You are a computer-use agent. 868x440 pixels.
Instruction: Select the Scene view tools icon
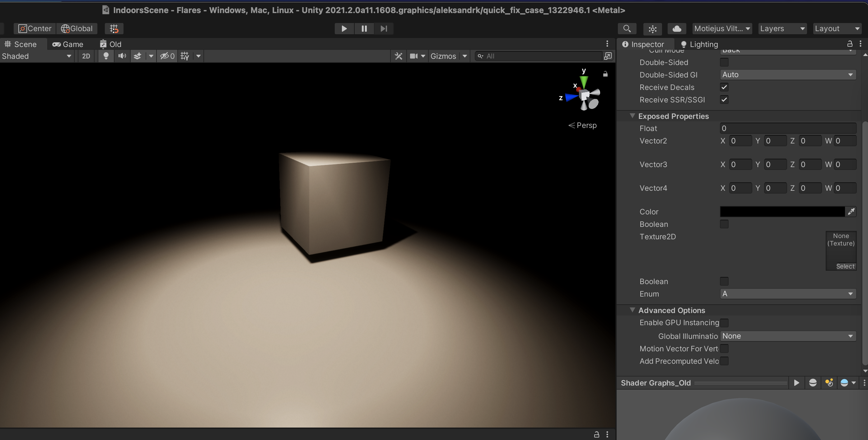[x=399, y=56]
